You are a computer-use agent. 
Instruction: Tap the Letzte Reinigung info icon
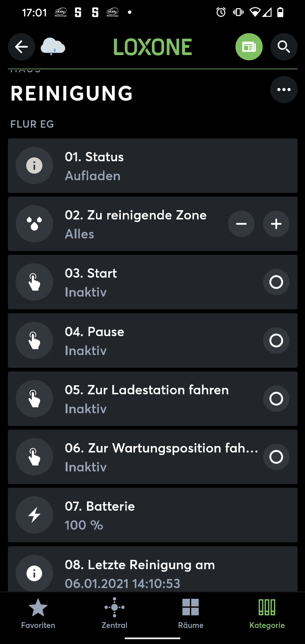tap(34, 573)
